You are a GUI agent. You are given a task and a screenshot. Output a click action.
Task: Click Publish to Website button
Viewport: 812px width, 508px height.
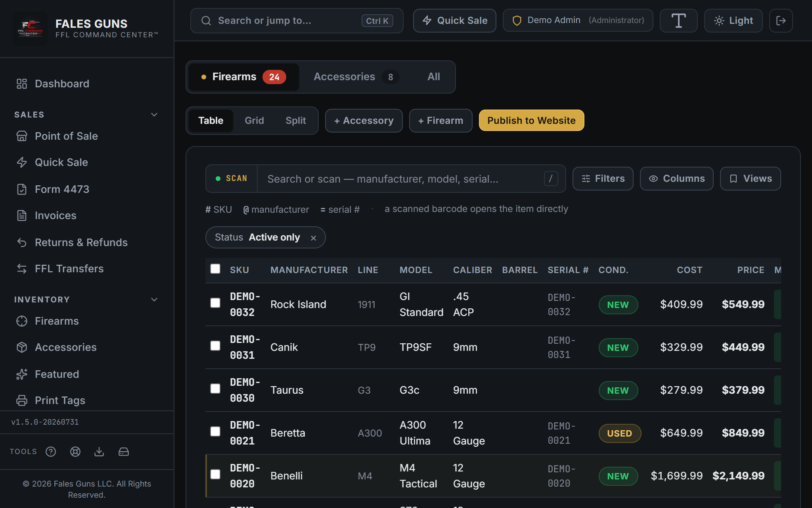coord(531,121)
